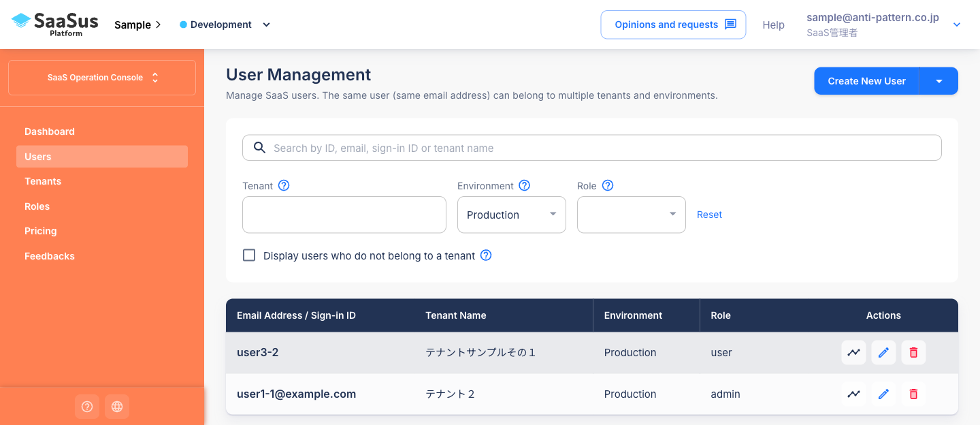Click the Reset filters link

709,215
